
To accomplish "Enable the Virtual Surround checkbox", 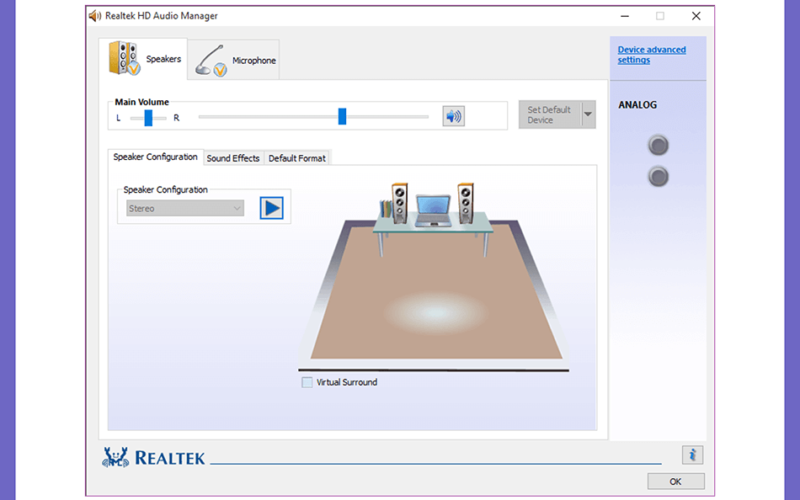I will pos(307,382).
